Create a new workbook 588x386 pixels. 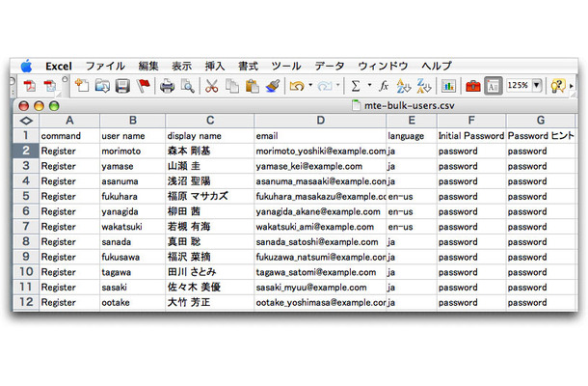point(82,86)
